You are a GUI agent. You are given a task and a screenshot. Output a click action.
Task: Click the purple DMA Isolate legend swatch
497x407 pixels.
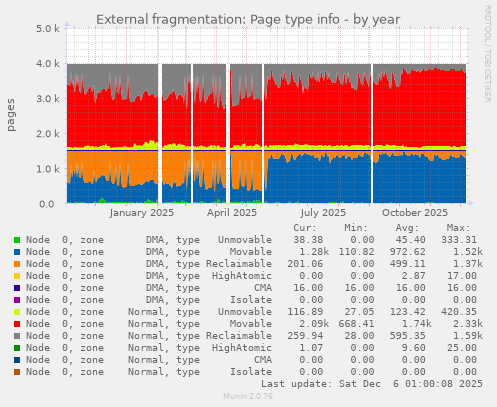point(17,300)
